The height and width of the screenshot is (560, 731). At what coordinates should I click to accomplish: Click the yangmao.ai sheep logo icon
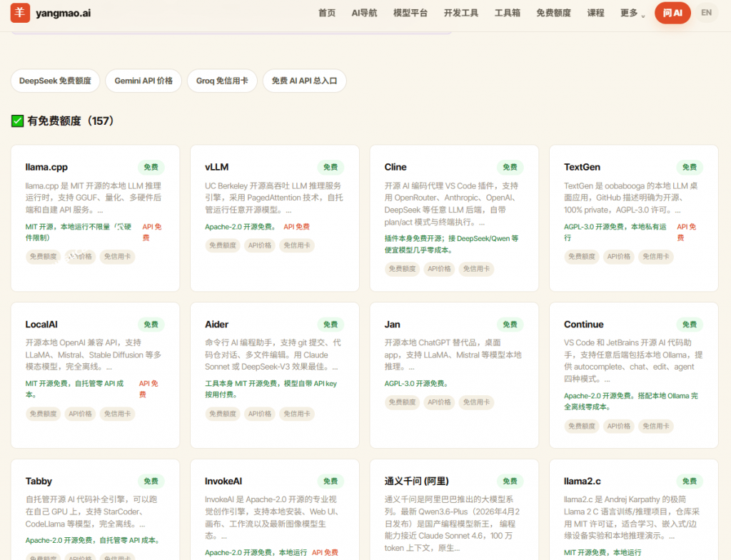20,13
